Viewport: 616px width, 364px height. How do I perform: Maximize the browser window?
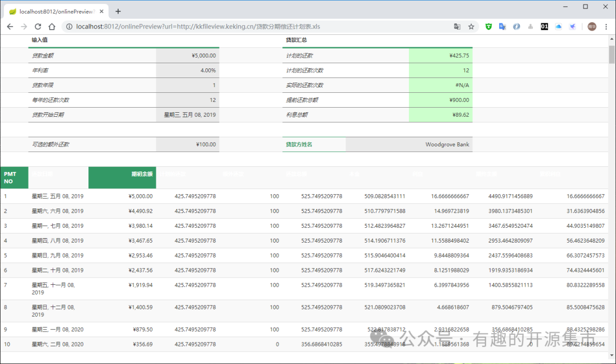(x=585, y=7)
